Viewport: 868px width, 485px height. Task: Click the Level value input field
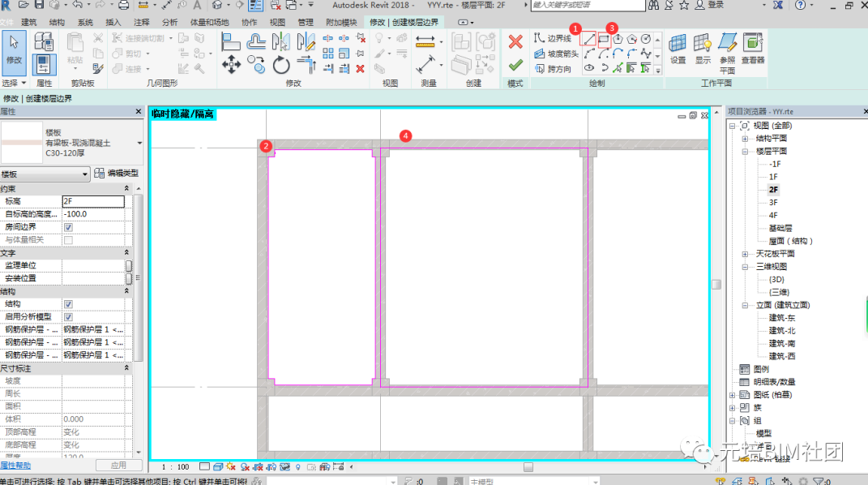93,201
